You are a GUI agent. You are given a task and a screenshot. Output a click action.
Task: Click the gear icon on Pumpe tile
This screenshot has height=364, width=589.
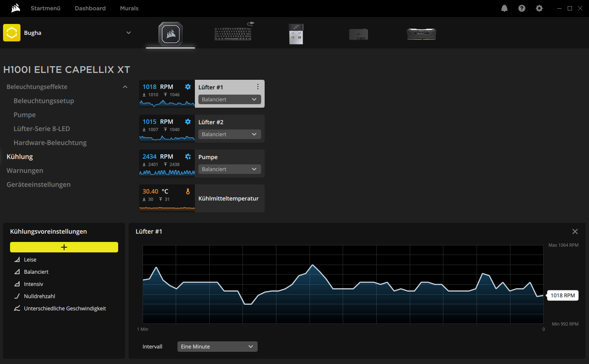[x=188, y=156]
